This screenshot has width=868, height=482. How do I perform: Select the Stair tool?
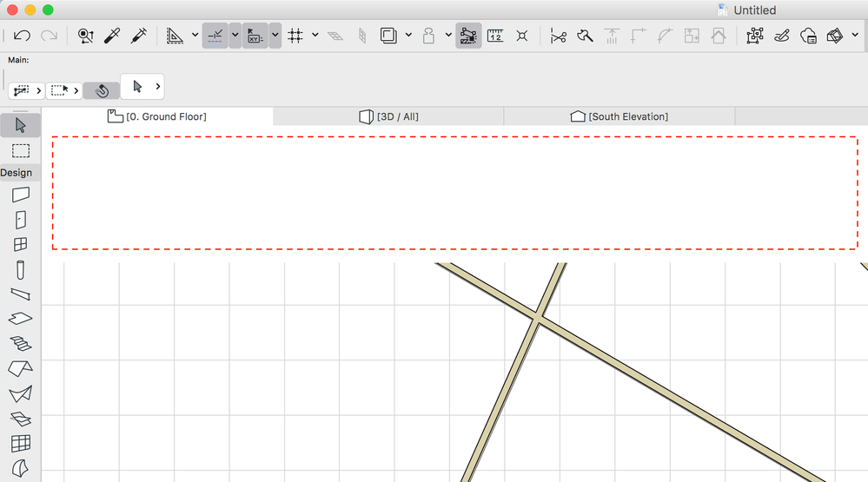[x=21, y=344]
